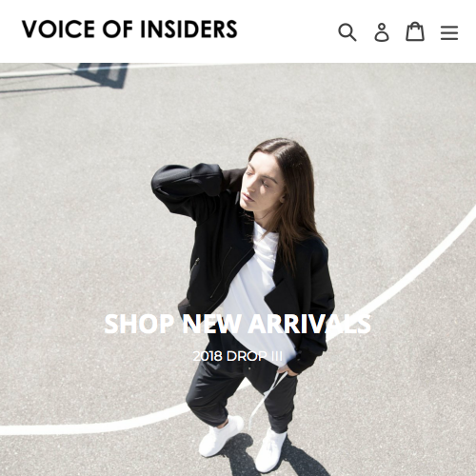Select the 2018 DROP III subtitle
The image size is (476, 476).
click(x=238, y=356)
